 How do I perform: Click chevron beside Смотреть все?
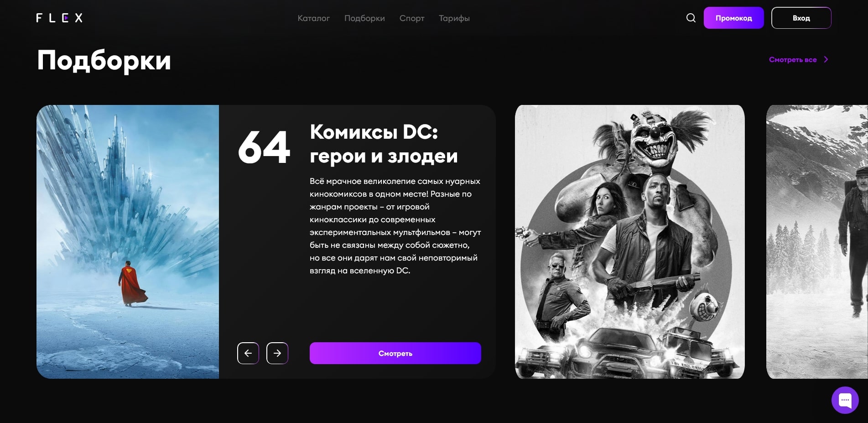[826, 60]
